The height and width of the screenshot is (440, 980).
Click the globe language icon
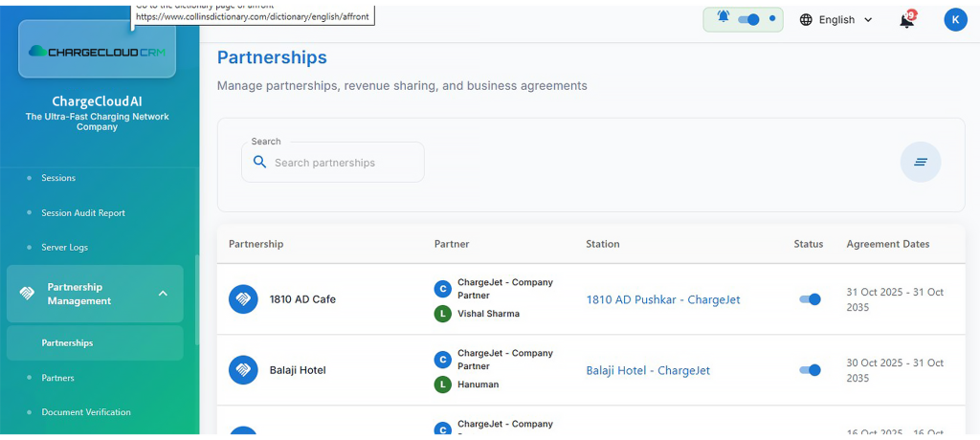806,20
